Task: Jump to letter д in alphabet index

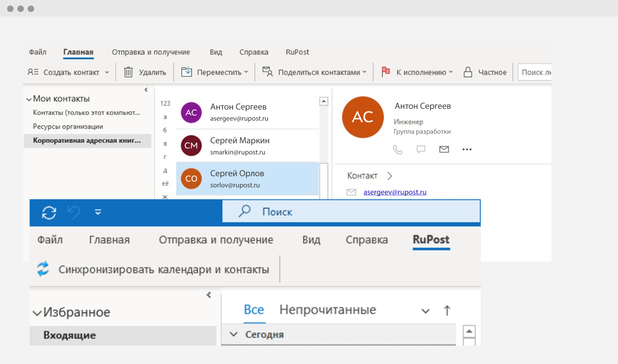Action: point(165,170)
